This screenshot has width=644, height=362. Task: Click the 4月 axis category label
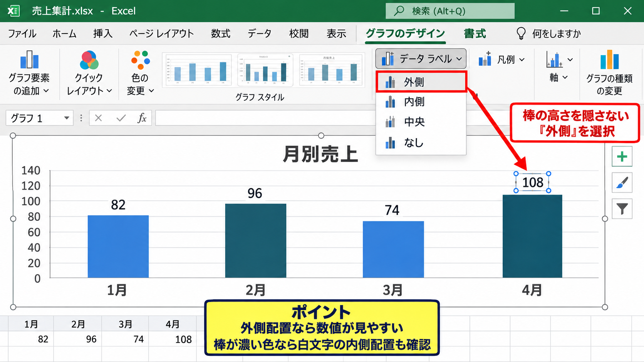point(532,290)
